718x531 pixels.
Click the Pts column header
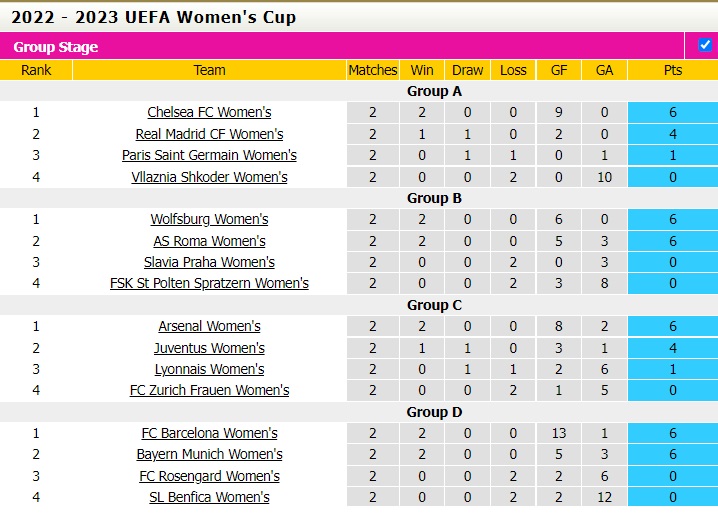672,70
